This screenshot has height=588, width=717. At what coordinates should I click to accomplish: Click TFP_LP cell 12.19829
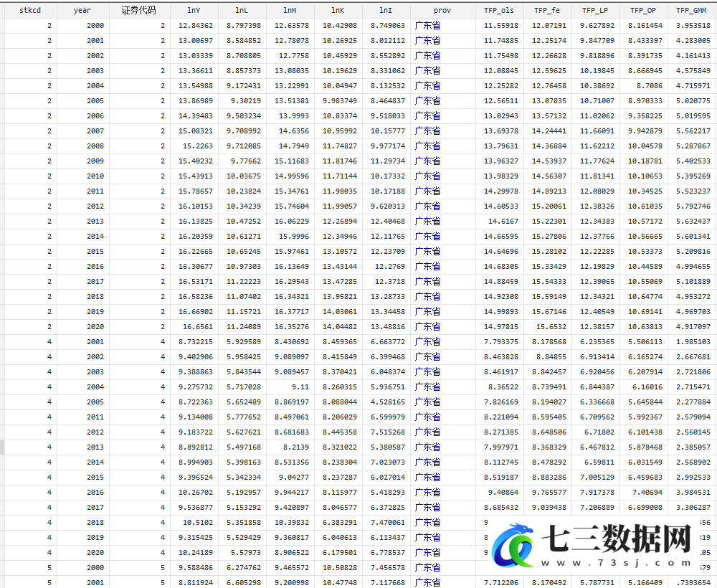pos(595,267)
